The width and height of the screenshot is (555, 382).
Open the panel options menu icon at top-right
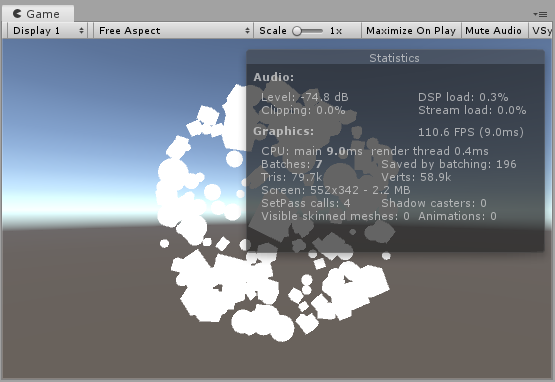(x=540, y=14)
